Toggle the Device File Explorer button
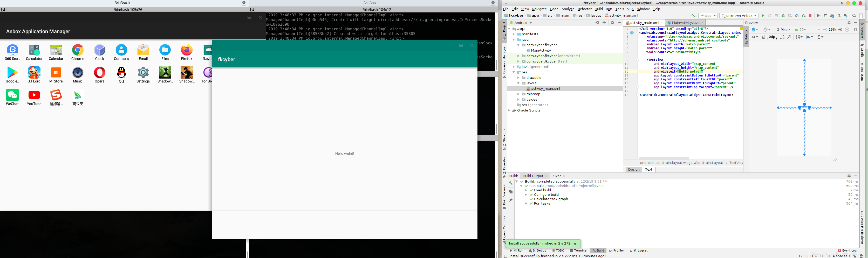Image resolution: width=868 pixels, height=258 pixels. 862,228
